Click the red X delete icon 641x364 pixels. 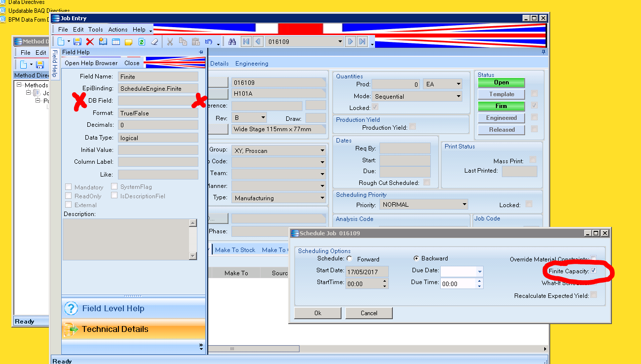(90, 42)
